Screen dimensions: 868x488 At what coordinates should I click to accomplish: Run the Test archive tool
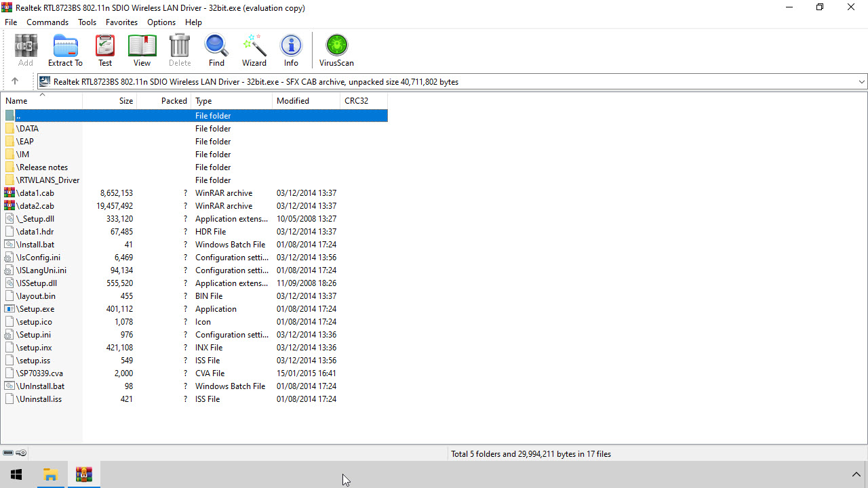[x=105, y=50]
